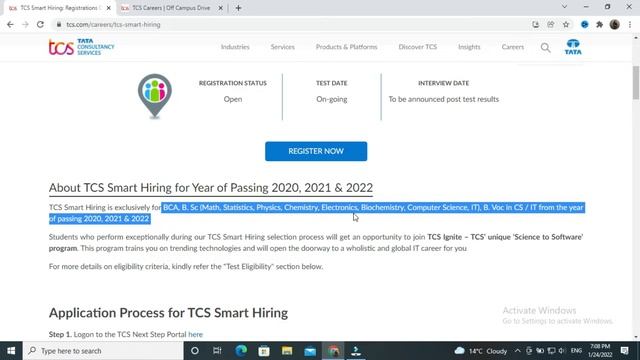Close the TCS Careers Off Campus tab
Screen dimensions: 640x360
point(220,8)
